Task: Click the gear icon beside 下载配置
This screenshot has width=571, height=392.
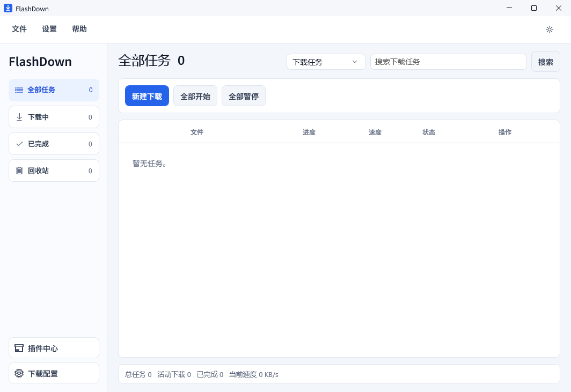Action: (x=19, y=373)
